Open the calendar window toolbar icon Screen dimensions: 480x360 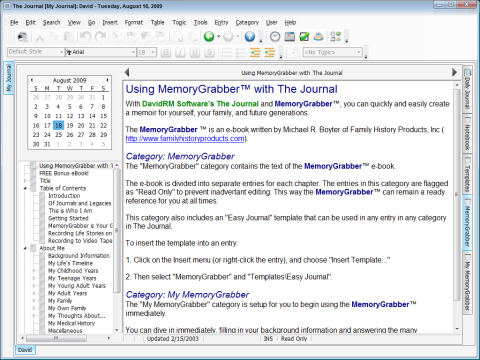tap(289, 36)
